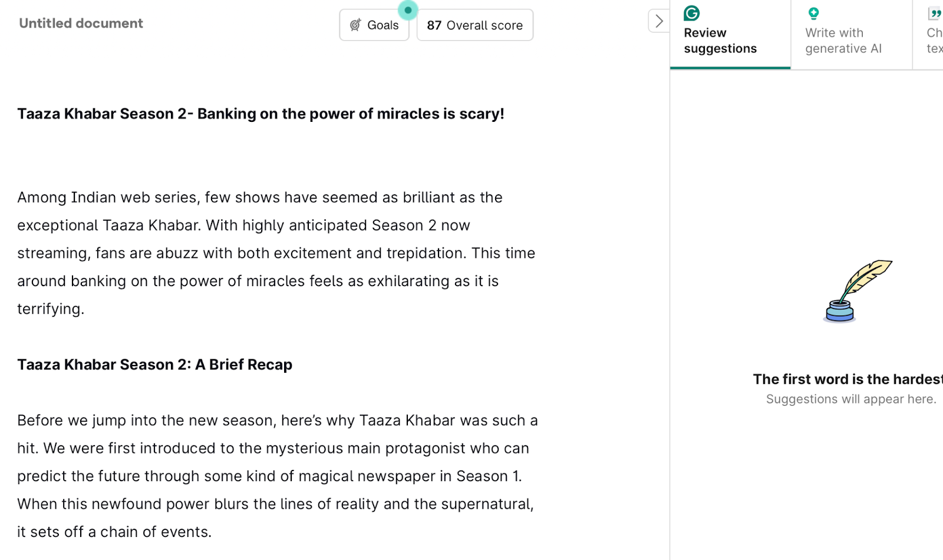The height and width of the screenshot is (560, 943).
Task: Click the 'A Brief Recap' heading
Action: coord(155,365)
